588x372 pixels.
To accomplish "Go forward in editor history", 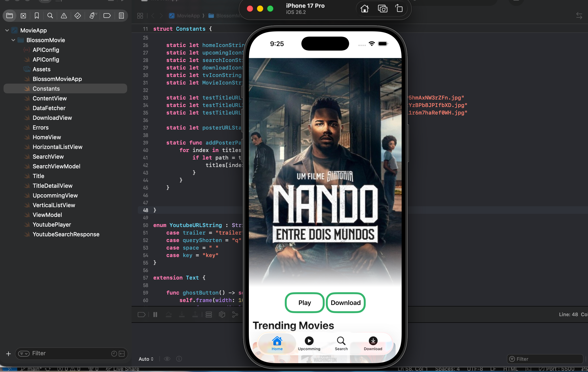I will [x=161, y=16].
